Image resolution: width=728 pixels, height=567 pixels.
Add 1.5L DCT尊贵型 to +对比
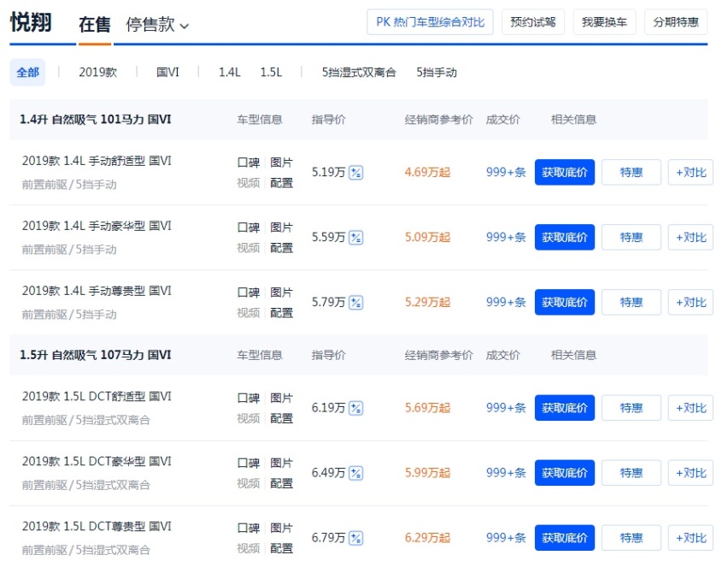coord(691,538)
